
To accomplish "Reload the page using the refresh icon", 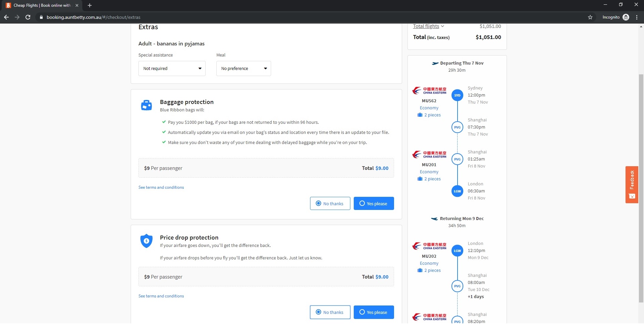I will [x=28, y=17].
